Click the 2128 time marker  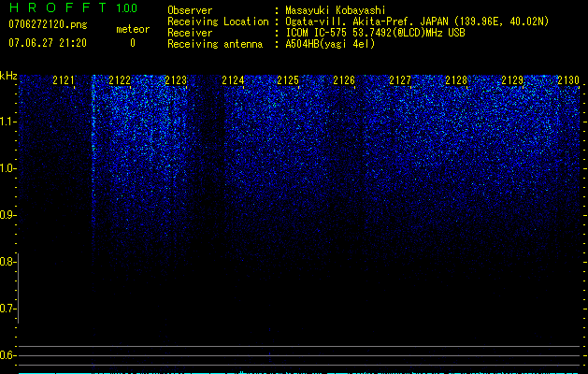click(456, 80)
